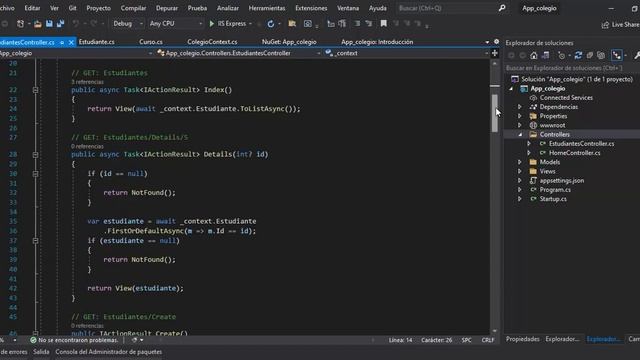Click the Undo arrow icon
This screenshot has height=360, width=640.
click(76, 24)
